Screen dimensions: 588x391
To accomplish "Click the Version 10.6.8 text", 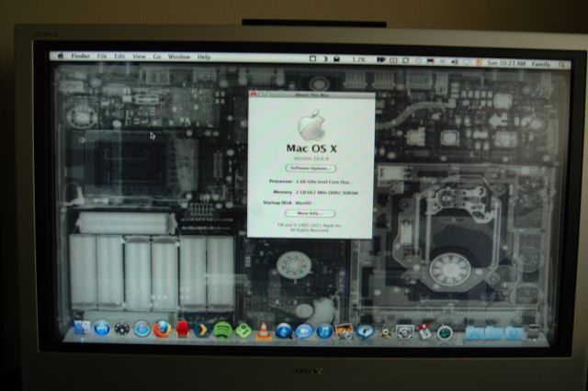I will (x=311, y=159).
